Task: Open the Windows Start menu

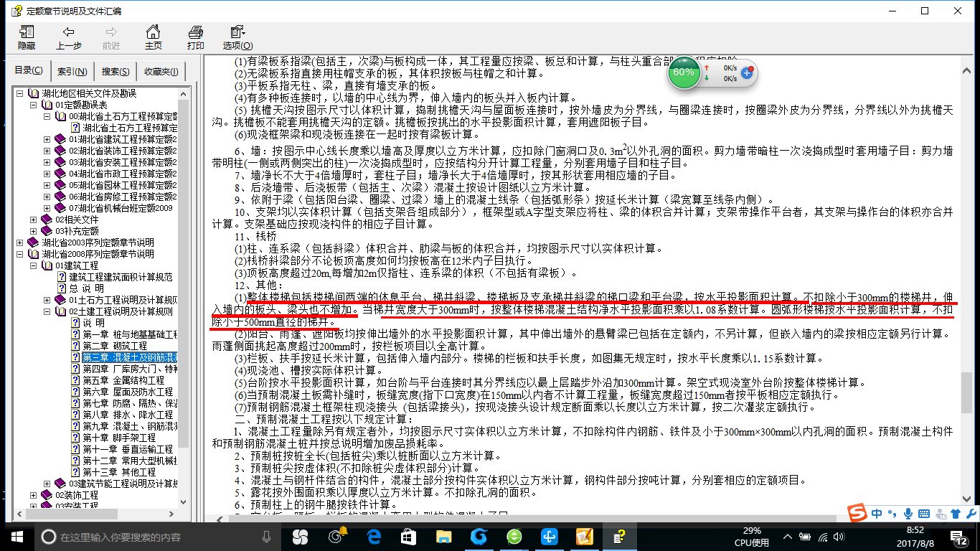Action: [17, 537]
